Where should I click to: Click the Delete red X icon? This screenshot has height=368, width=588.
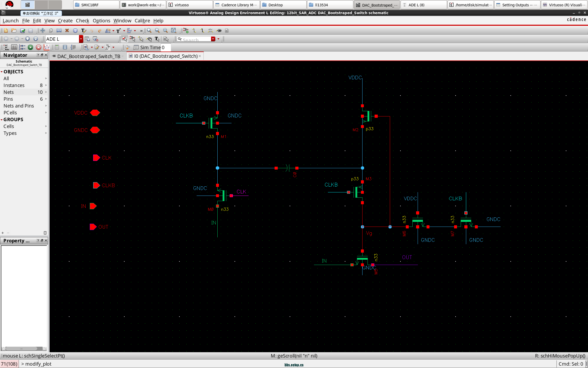67,31
